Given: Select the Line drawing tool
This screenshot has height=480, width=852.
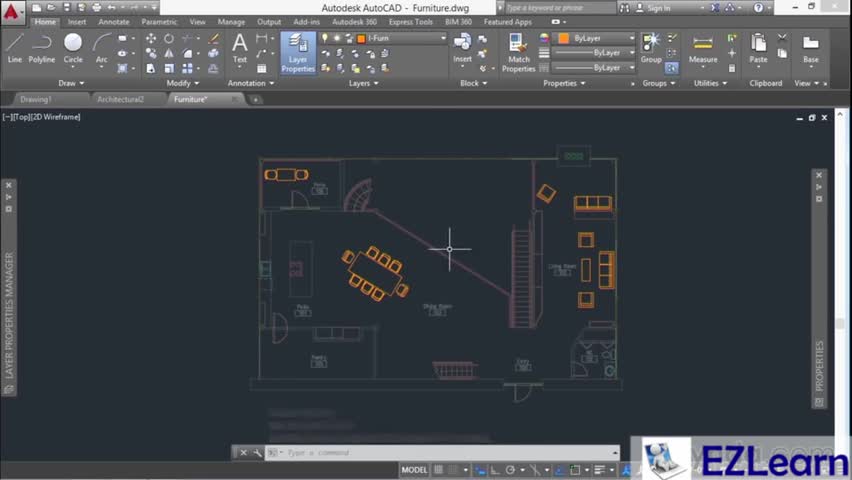Looking at the screenshot, I should coord(14,47).
